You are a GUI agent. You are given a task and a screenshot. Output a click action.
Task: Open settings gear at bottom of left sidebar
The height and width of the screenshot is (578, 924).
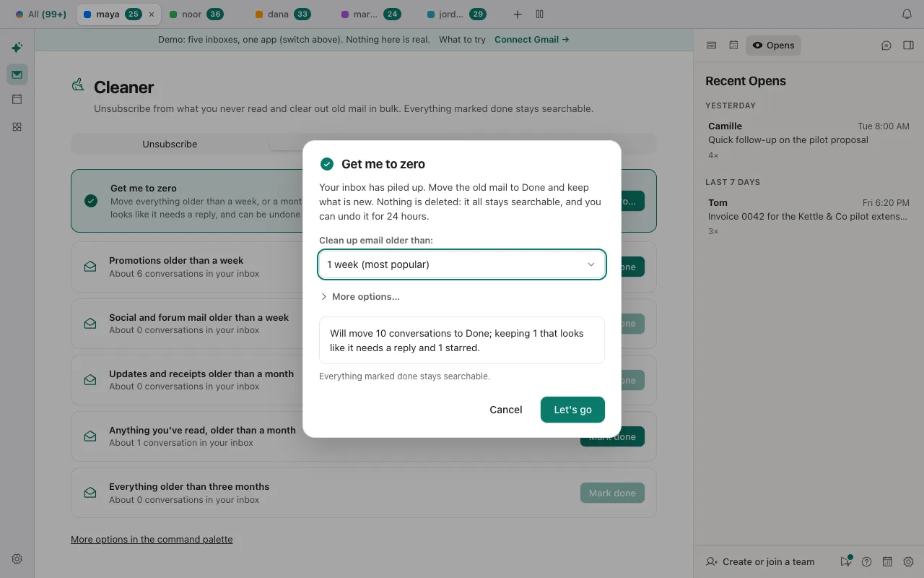pyautogui.click(x=17, y=558)
